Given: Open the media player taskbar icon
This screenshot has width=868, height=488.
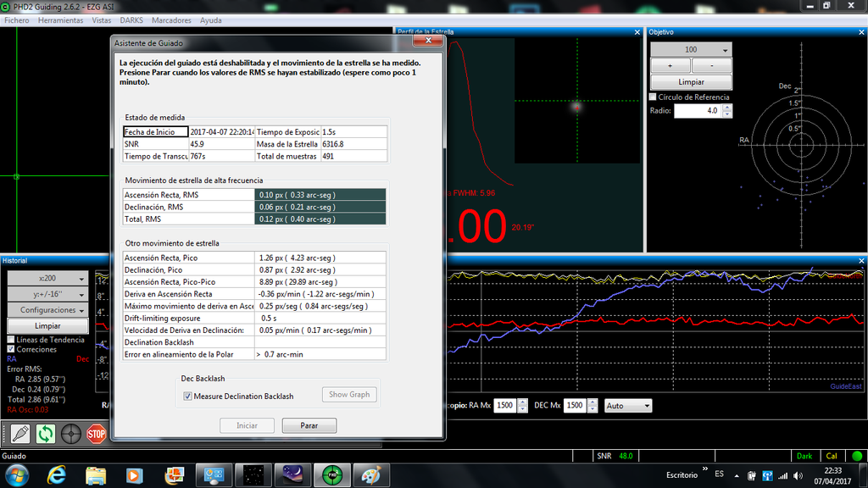Looking at the screenshot, I should click(135, 475).
